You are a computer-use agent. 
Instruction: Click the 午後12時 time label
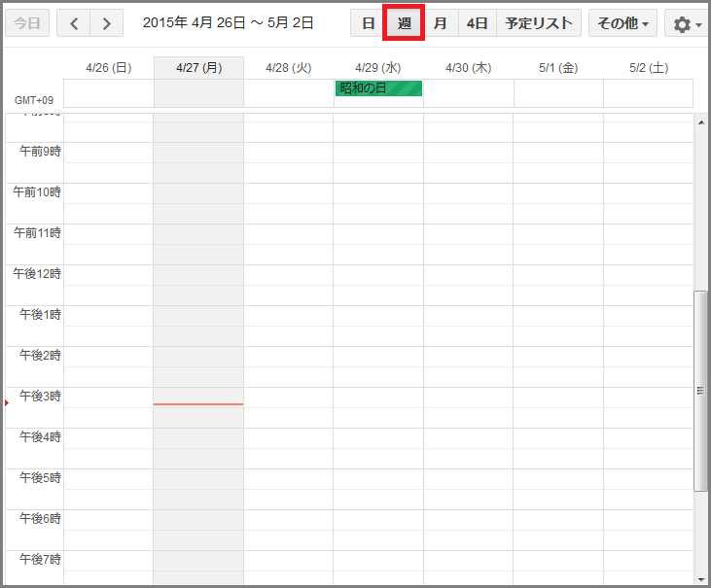click(37, 273)
